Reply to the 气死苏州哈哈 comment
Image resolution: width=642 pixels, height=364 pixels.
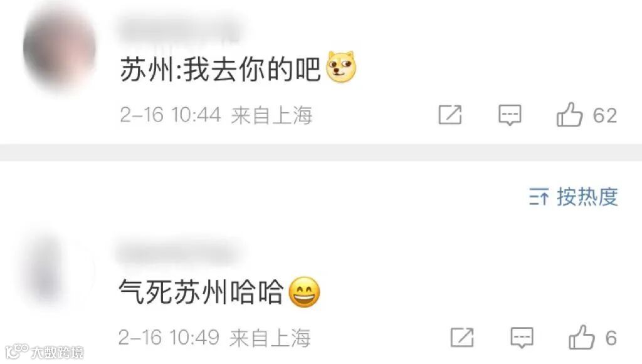pos(522,338)
